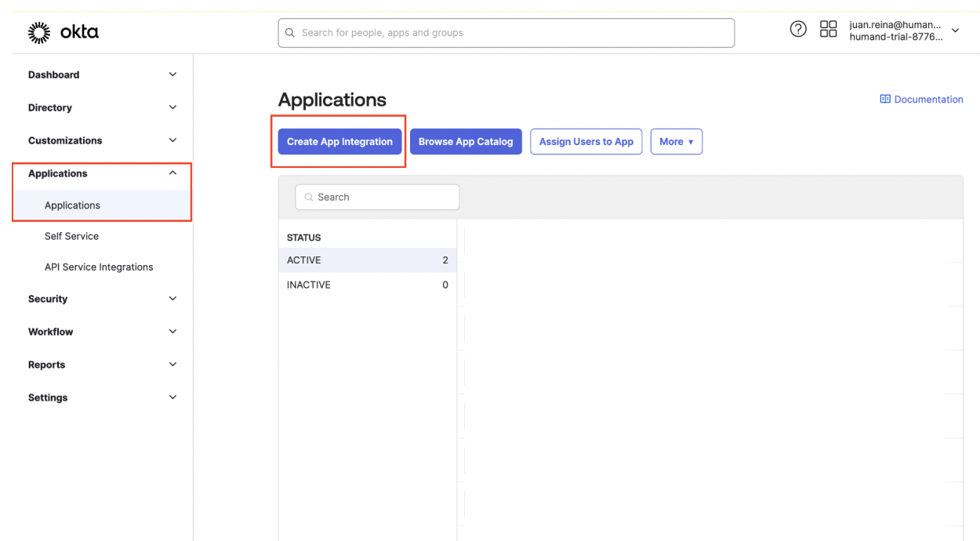Expand the Directory chevron
The image size is (980, 541).
click(x=172, y=108)
